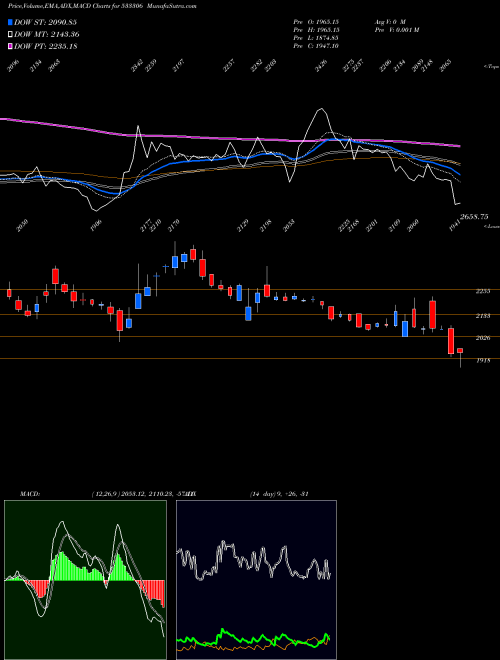Screen dimensions: 500x660
Task: Click the Pre V: 0.001 M value
Action: point(396,30)
